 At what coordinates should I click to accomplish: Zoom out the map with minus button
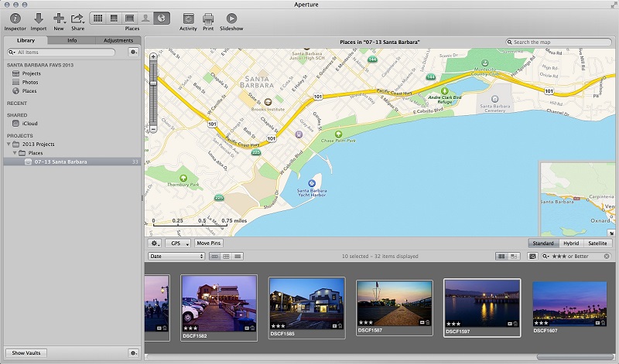[x=153, y=129]
